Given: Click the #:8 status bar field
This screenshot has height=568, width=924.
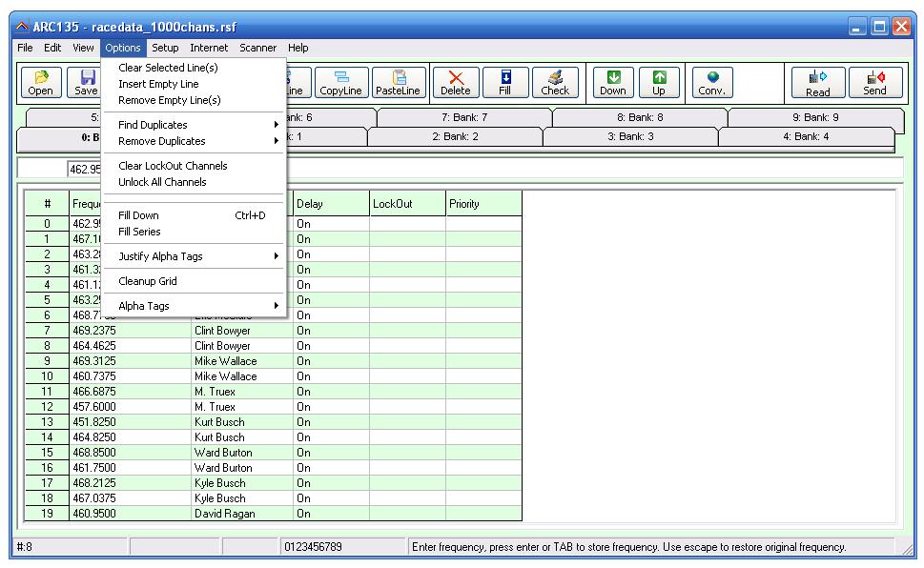Looking at the screenshot, I should point(70,547).
